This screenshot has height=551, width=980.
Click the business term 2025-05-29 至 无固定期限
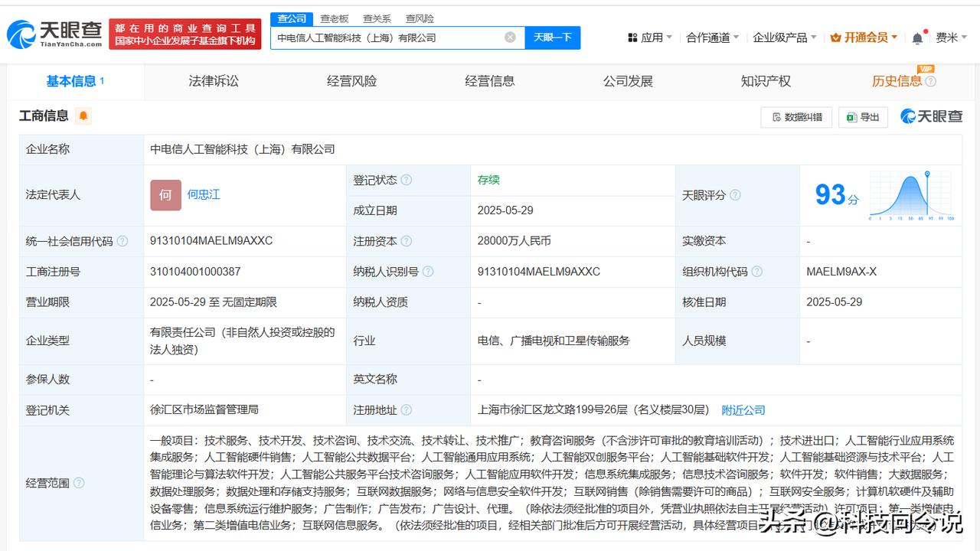tap(214, 302)
